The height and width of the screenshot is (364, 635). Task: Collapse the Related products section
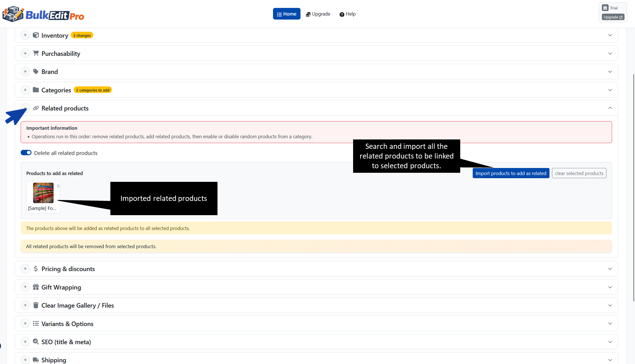610,108
